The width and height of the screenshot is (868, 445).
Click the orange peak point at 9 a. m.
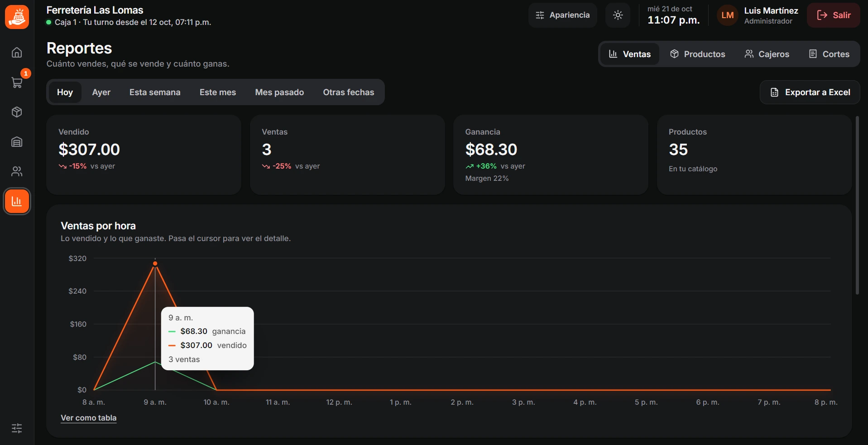point(155,263)
